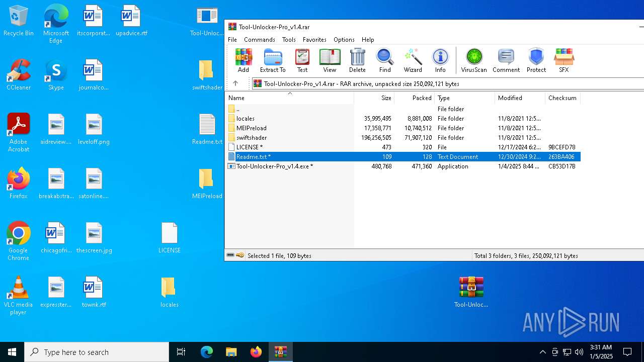This screenshot has width=644, height=362.
Task: Click the taskbar search box
Action: (x=97, y=352)
